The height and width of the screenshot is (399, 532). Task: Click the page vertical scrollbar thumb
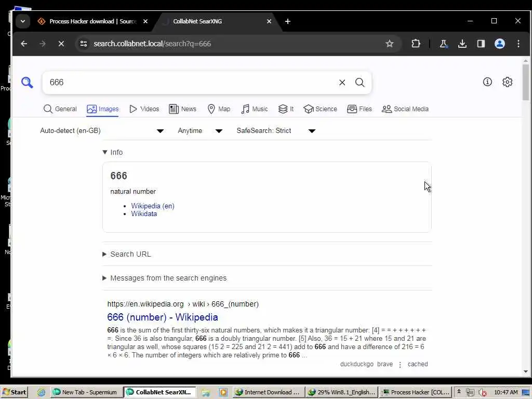[x=526, y=83]
